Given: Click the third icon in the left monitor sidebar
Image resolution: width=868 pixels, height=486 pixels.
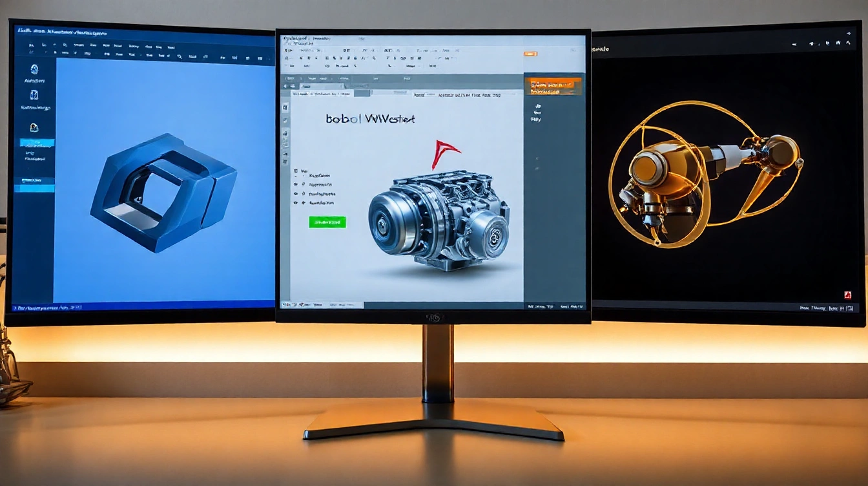Looking at the screenshot, I should (34, 128).
